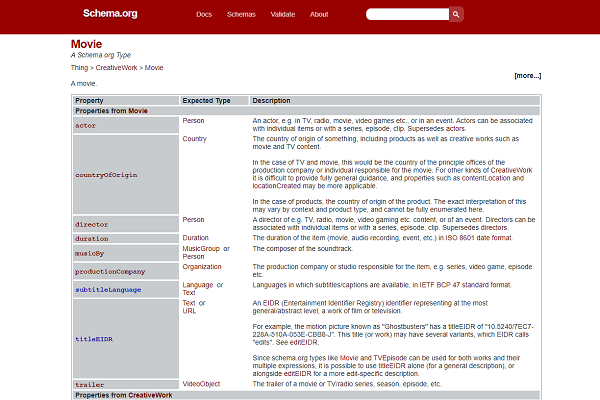Click the CreativeWork breadcrumb link
This screenshot has height=400, width=600.
(x=116, y=68)
